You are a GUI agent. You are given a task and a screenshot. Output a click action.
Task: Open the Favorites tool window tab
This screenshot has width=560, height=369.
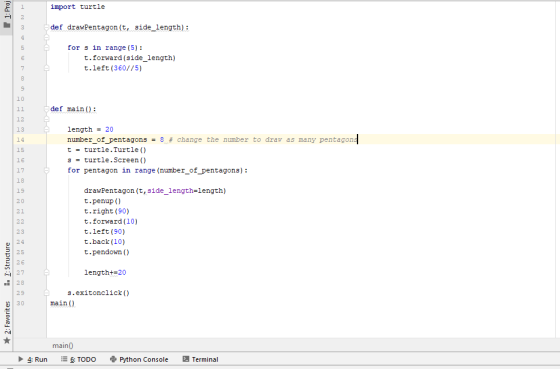(6, 323)
